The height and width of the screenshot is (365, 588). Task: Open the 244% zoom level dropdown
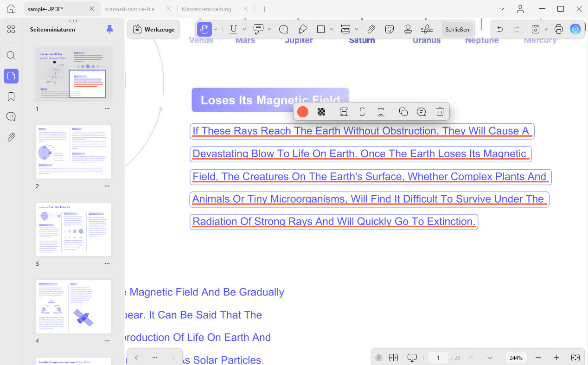516,358
